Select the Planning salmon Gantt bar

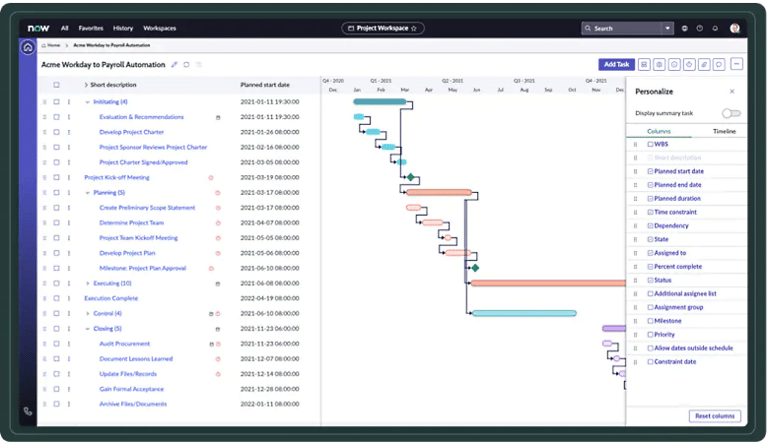coord(439,193)
